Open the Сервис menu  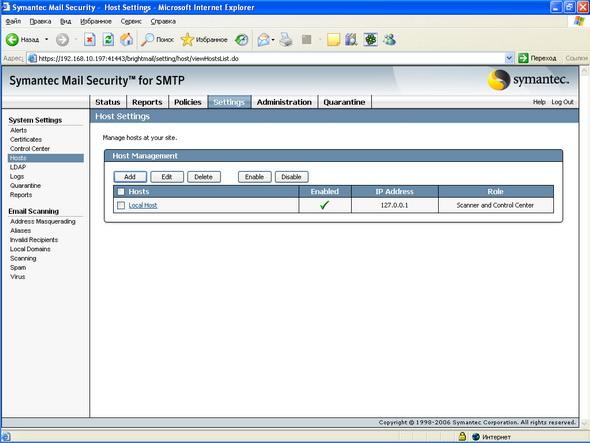click(x=131, y=21)
